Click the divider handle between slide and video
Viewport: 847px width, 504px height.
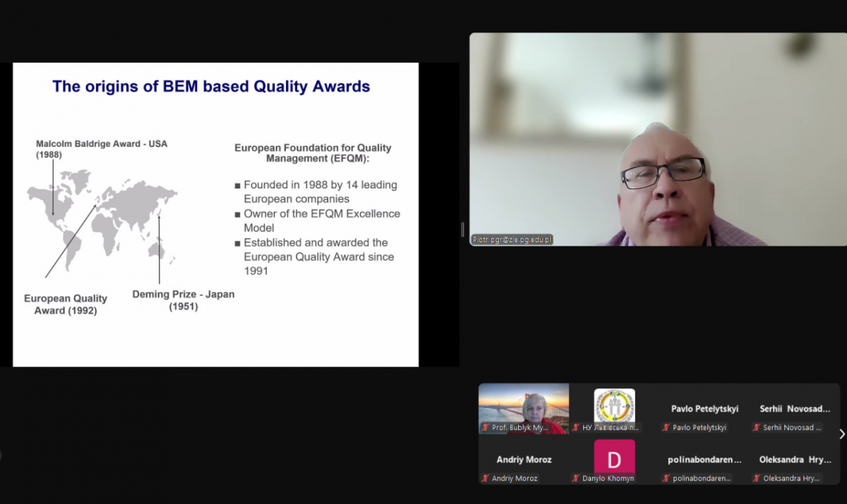(463, 229)
